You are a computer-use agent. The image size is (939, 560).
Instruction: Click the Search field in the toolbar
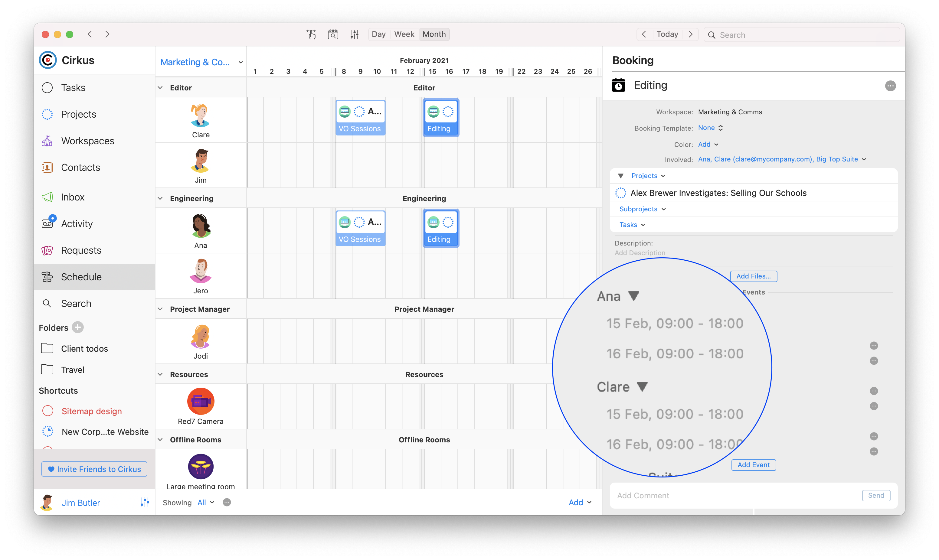[802, 35]
